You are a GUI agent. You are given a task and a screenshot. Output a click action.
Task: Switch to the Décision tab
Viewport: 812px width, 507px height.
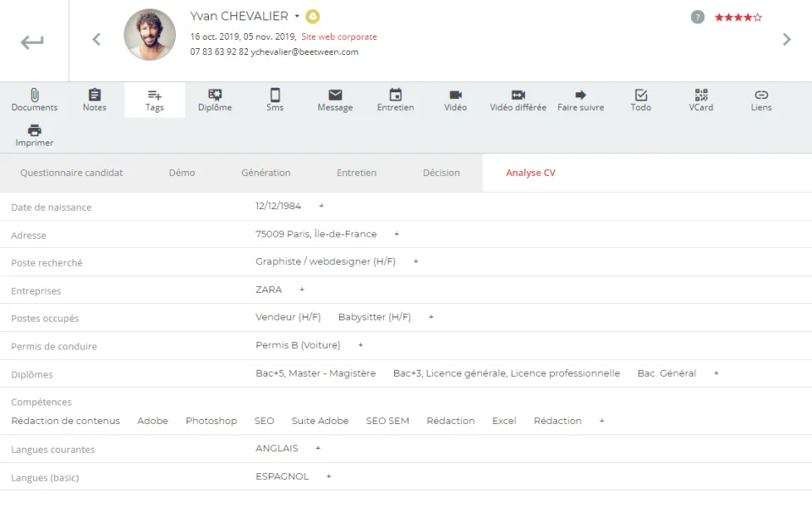442,173
